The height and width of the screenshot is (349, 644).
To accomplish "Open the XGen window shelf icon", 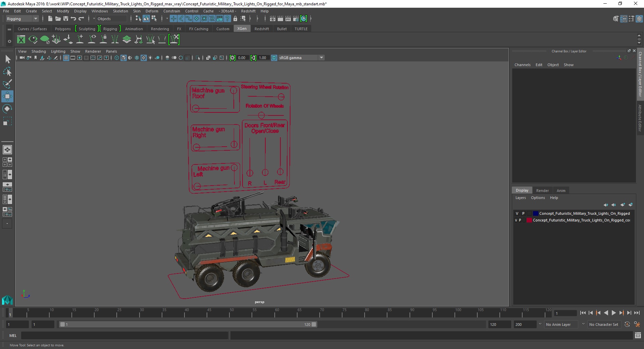I will point(21,40).
